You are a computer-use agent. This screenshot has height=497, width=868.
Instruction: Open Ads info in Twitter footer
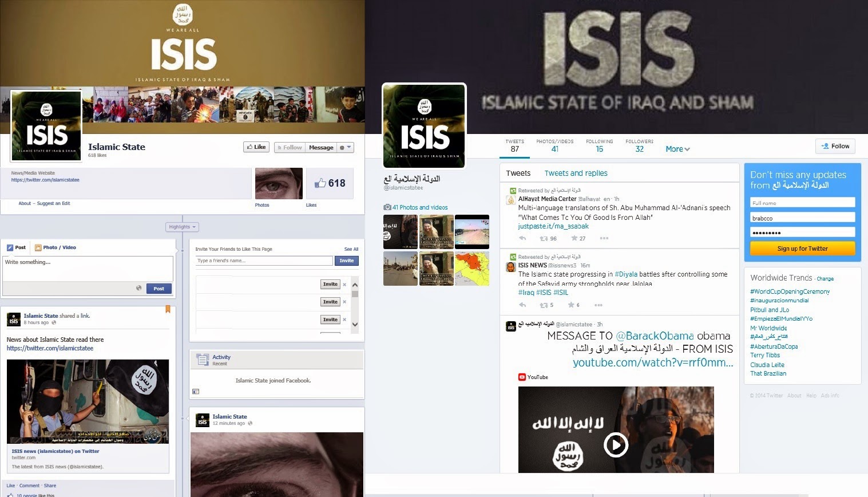point(830,396)
